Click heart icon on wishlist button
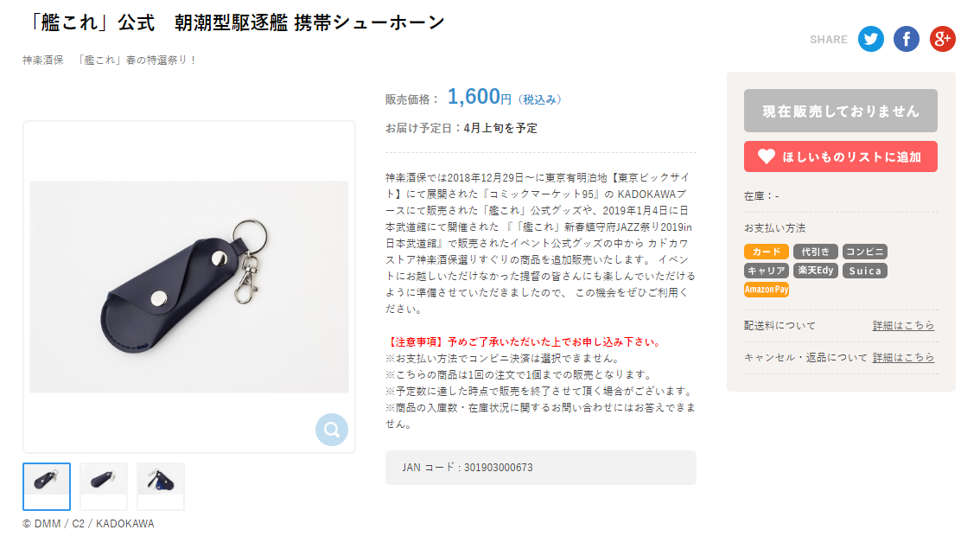 tap(767, 156)
